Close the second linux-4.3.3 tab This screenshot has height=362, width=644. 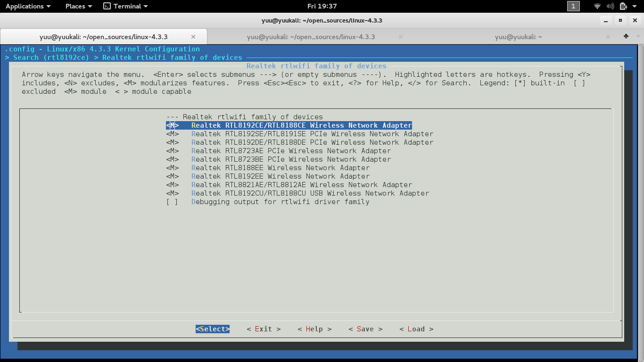(x=401, y=37)
